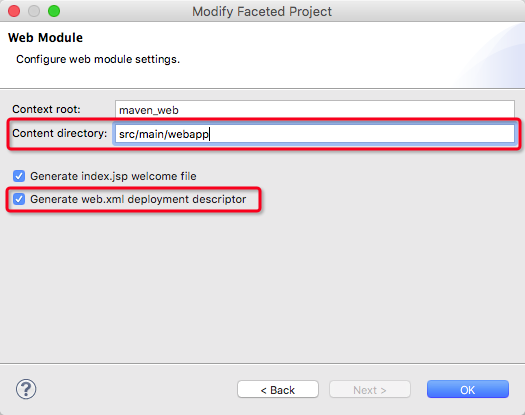
Task: Click the Context root label
Action: pos(46,109)
